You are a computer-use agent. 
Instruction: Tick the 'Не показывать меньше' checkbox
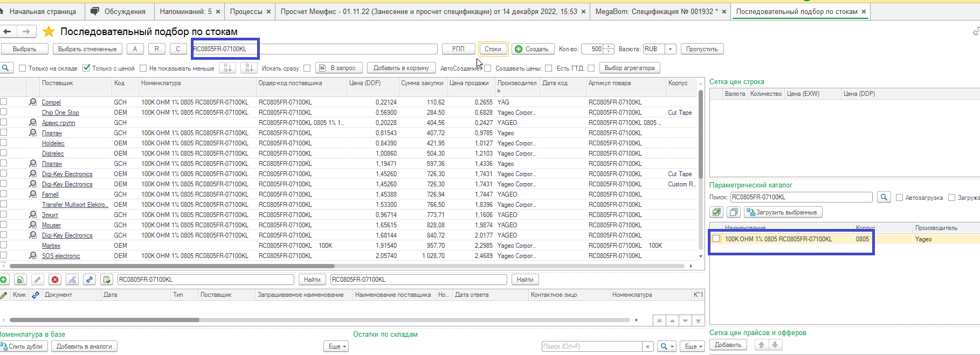point(143,68)
